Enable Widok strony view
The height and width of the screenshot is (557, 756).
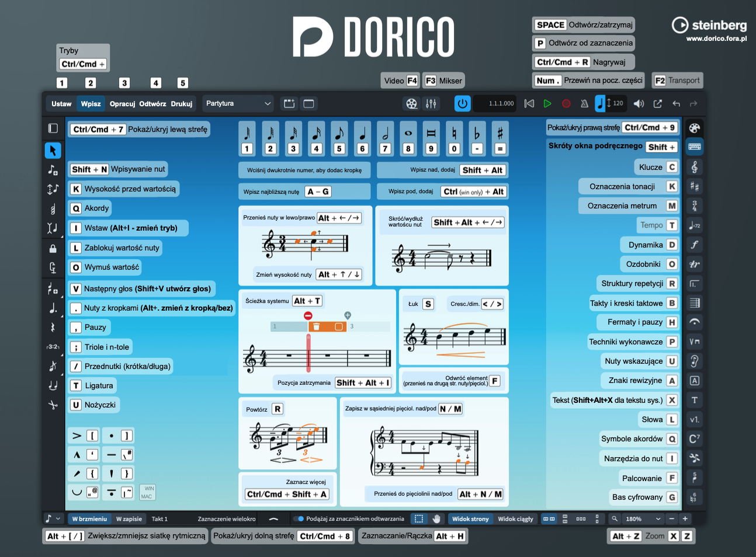pos(470,518)
